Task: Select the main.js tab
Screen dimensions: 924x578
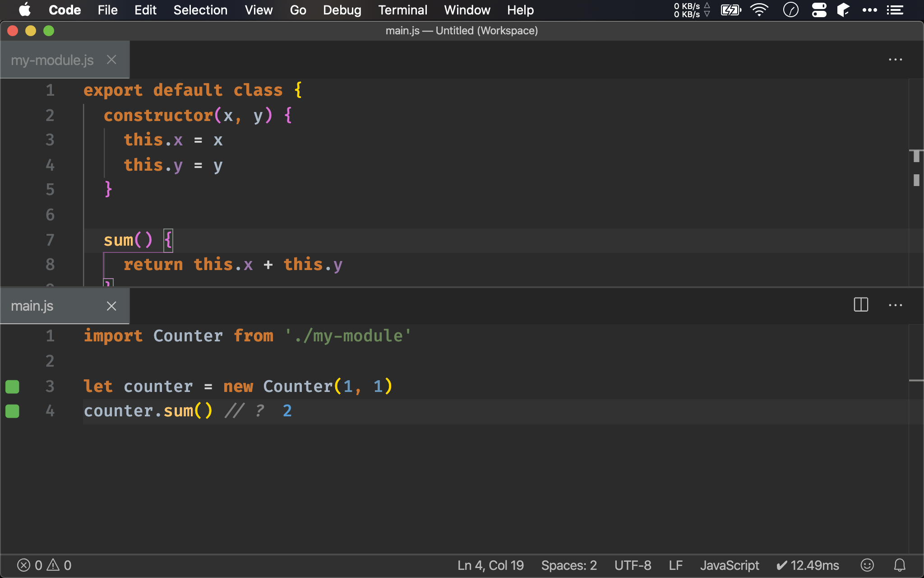Action: pos(31,306)
